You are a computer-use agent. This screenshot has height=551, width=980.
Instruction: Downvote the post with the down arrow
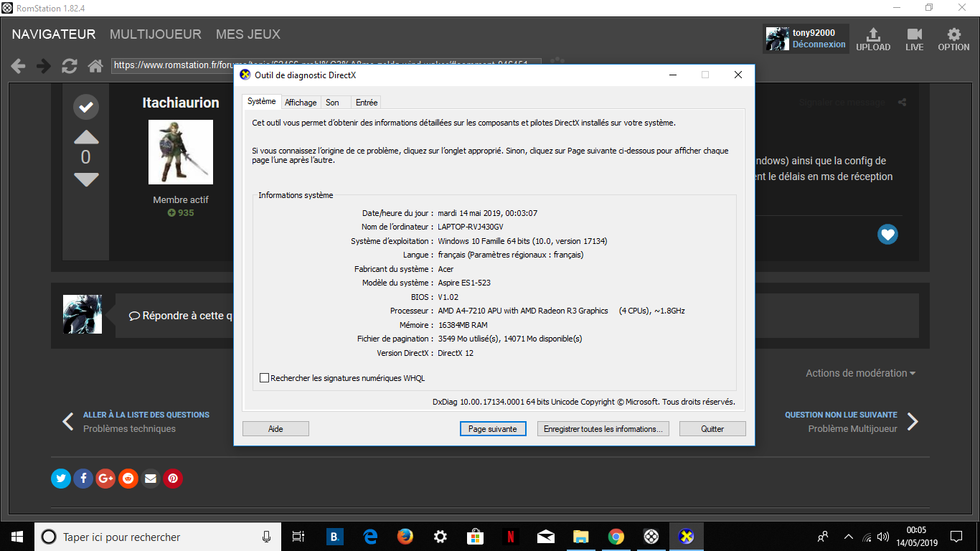[86, 179]
